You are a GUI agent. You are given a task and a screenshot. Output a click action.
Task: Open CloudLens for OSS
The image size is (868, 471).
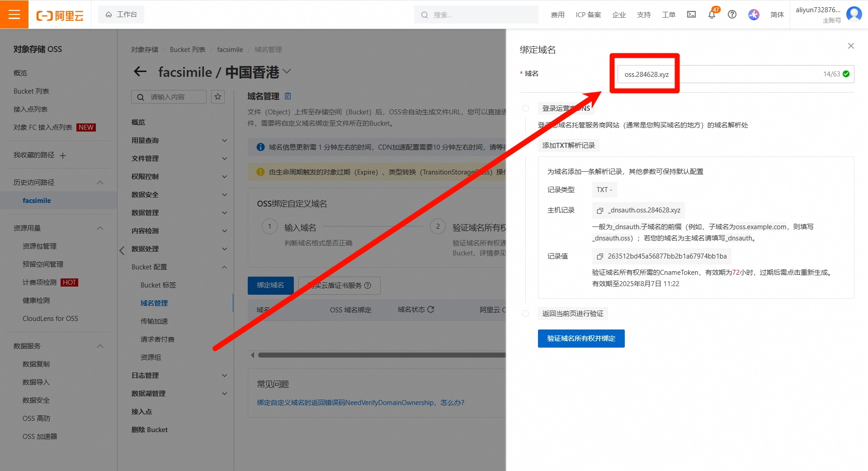coord(50,319)
